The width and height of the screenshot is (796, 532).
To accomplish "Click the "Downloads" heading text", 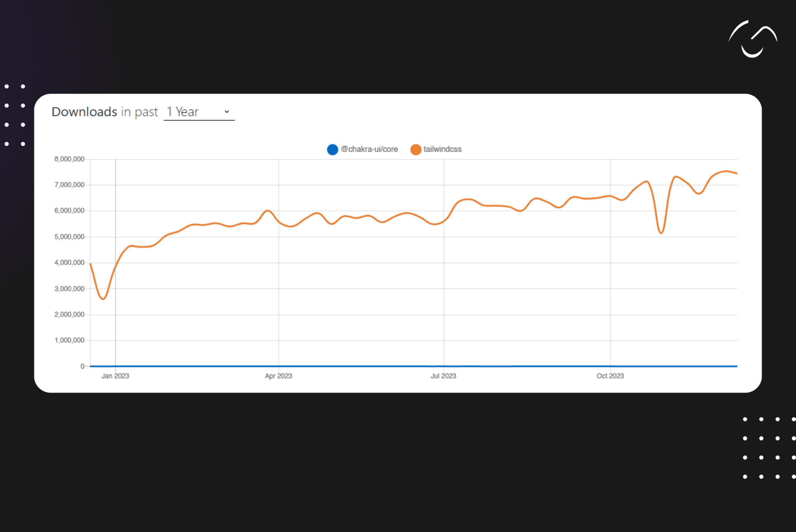I will pos(84,112).
